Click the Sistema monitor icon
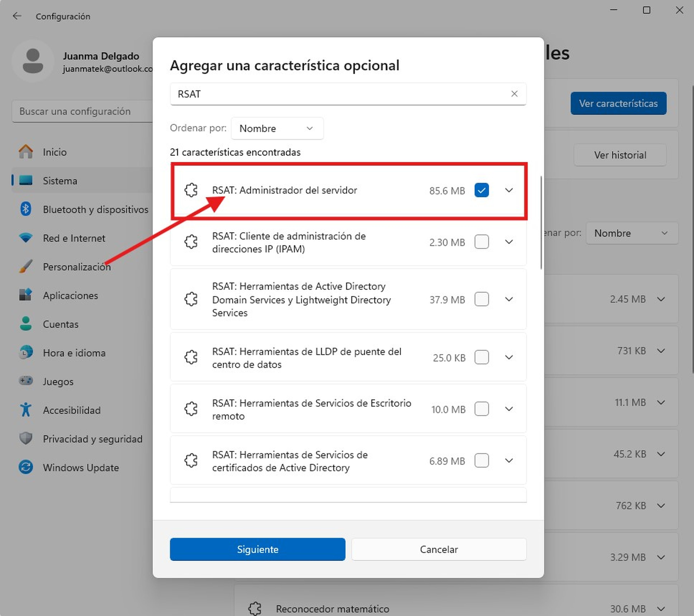This screenshot has height=616, width=694. click(x=26, y=180)
